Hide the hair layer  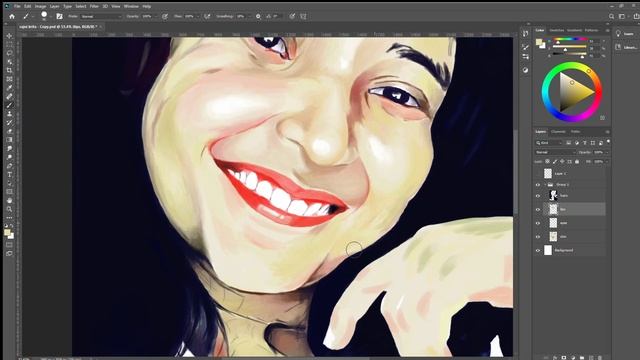point(538,196)
